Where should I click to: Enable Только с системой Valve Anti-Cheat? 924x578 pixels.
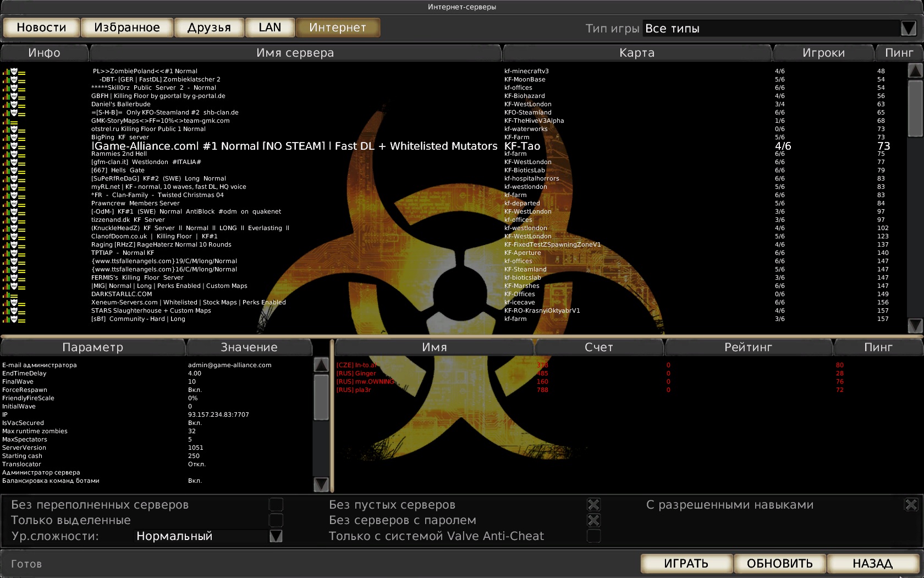click(593, 536)
